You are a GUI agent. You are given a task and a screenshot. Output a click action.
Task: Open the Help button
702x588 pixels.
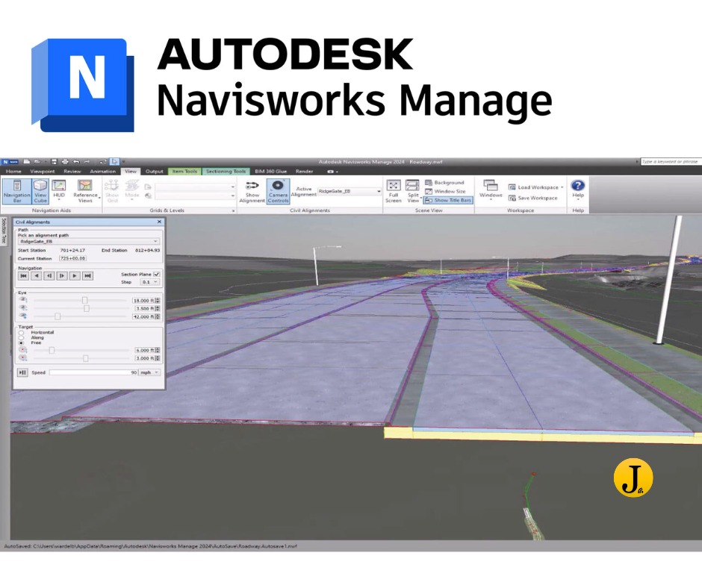pyautogui.click(x=578, y=190)
